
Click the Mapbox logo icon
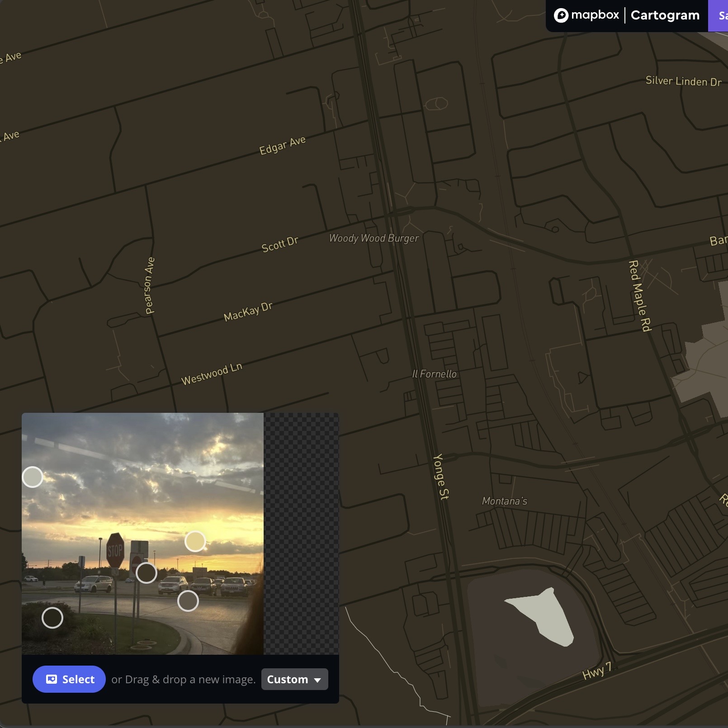[562, 15]
